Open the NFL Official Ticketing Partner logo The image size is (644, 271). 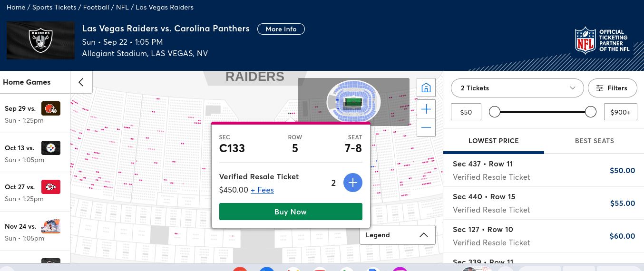coord(603,40)
